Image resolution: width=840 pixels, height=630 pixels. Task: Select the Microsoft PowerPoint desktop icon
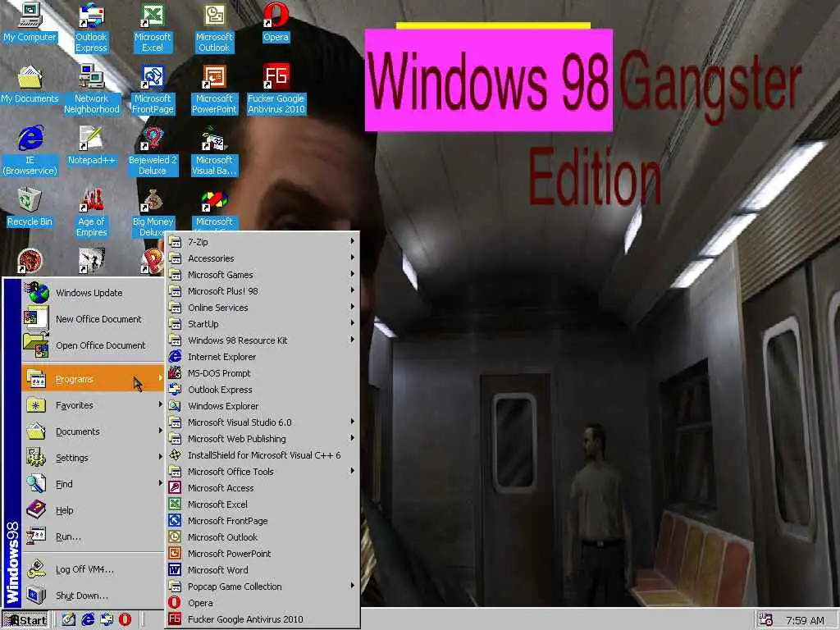(x=214, y=89)
